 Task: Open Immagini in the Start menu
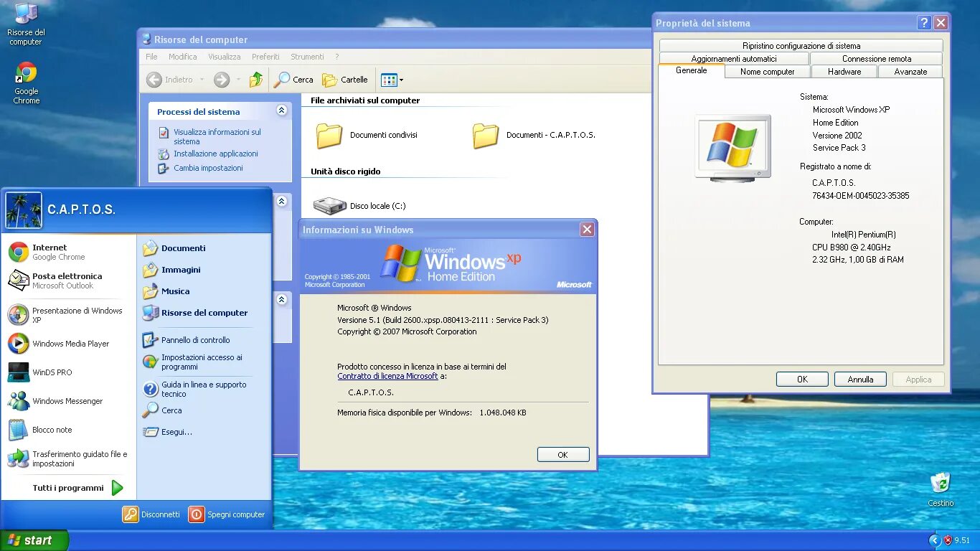click(197, 270)
